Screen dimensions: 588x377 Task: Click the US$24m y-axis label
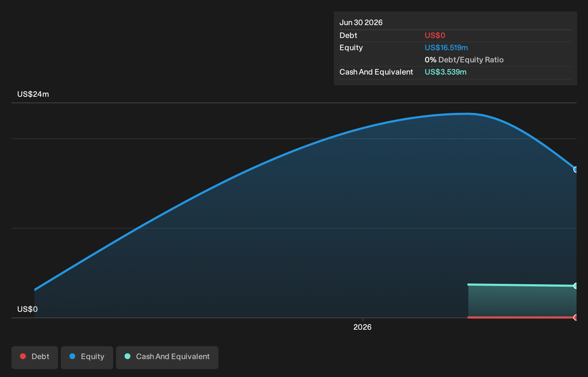coord(33,94)
